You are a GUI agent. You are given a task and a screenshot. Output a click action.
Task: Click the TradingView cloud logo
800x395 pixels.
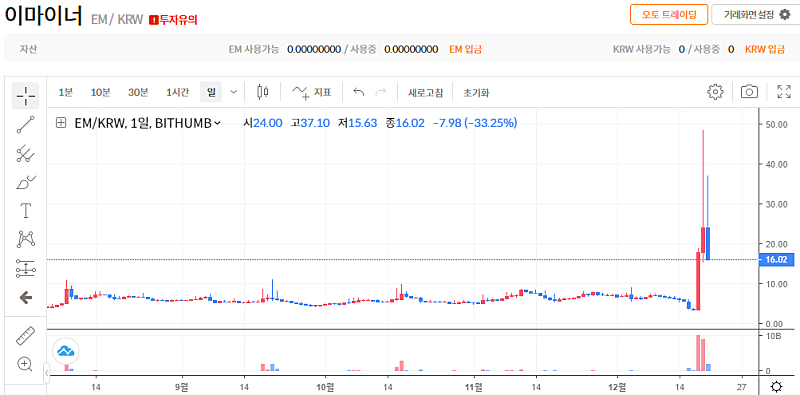[x=66, y=351]
